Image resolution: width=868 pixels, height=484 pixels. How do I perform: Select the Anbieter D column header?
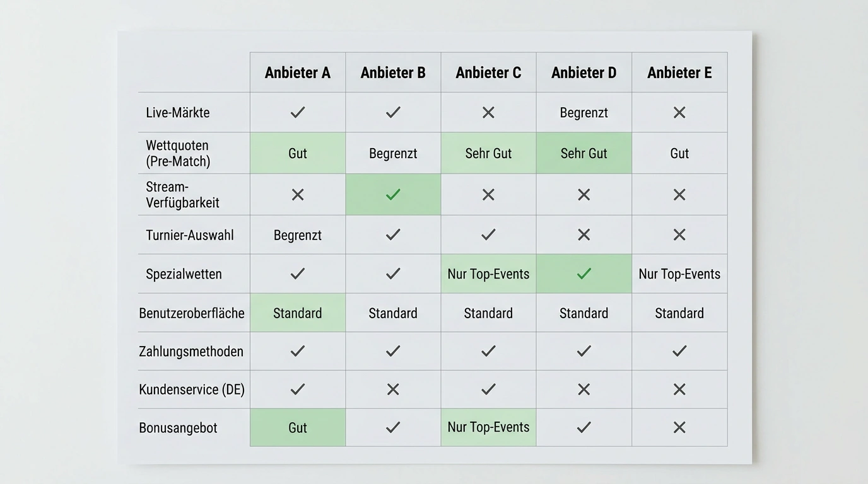click(x=584, y=72)
